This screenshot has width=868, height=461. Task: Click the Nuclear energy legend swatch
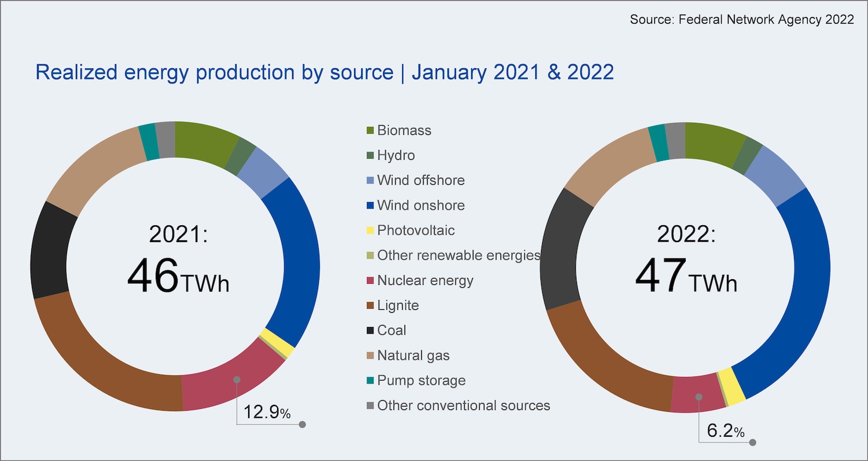coord(370,280)
